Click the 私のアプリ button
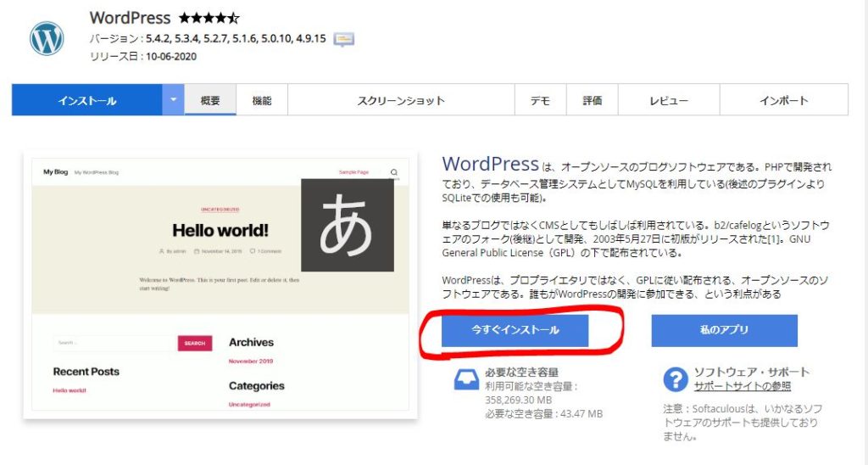Screen dimensions: 868x465 [724, 330]
